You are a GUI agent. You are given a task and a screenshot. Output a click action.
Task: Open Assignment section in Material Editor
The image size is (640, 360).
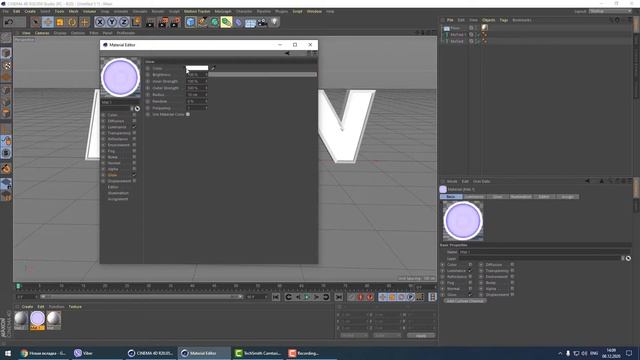tap(118, 199)
